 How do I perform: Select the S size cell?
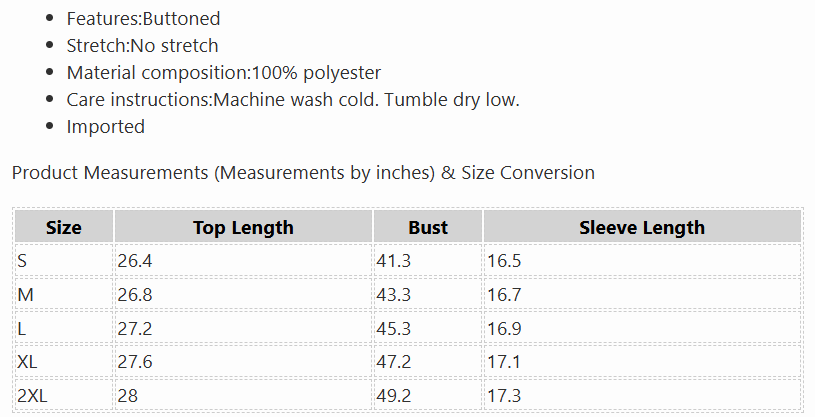click(64, 260)
